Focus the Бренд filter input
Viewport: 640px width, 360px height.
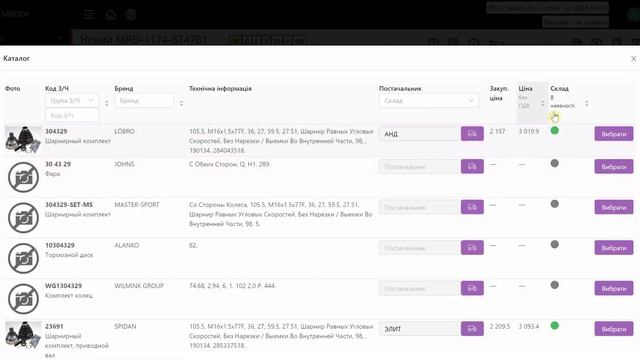(144, 100)
